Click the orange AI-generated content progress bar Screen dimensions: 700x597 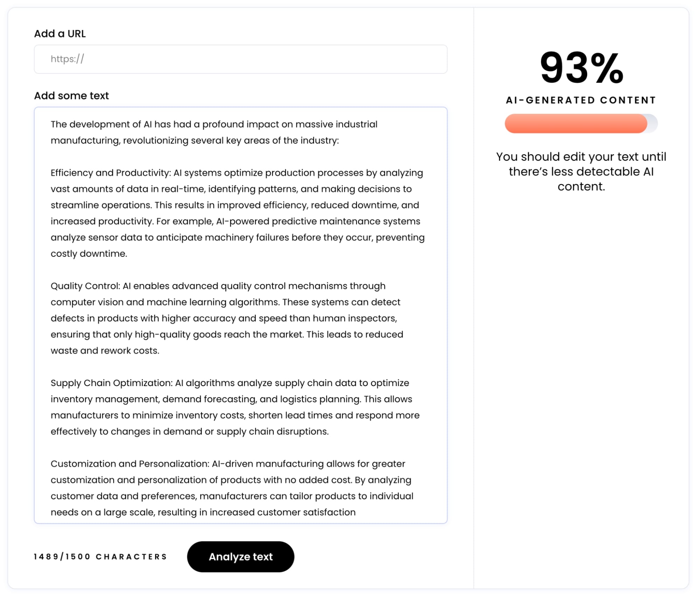[575, 123]
